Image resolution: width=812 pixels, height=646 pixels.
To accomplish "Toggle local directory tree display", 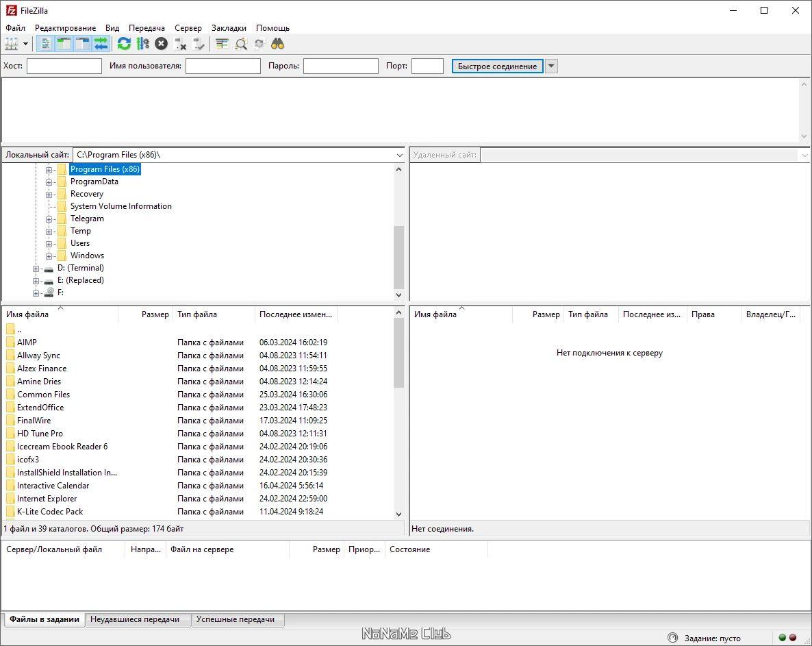I will [64, 44].
